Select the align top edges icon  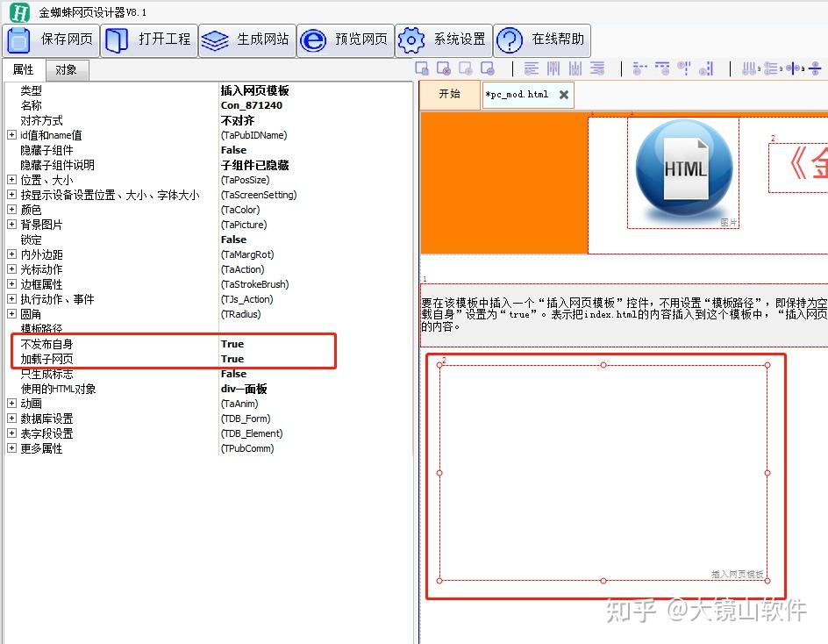553,68
